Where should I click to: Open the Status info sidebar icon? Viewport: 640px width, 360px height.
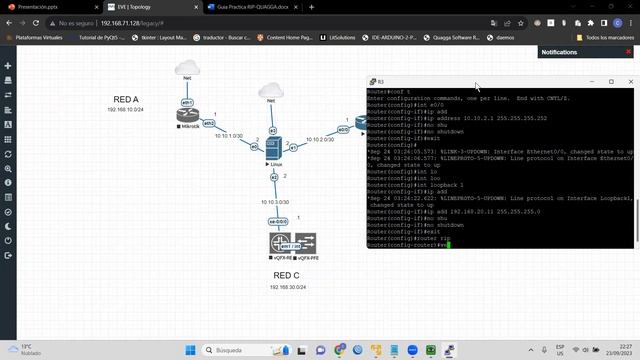(x=8, y=183)
